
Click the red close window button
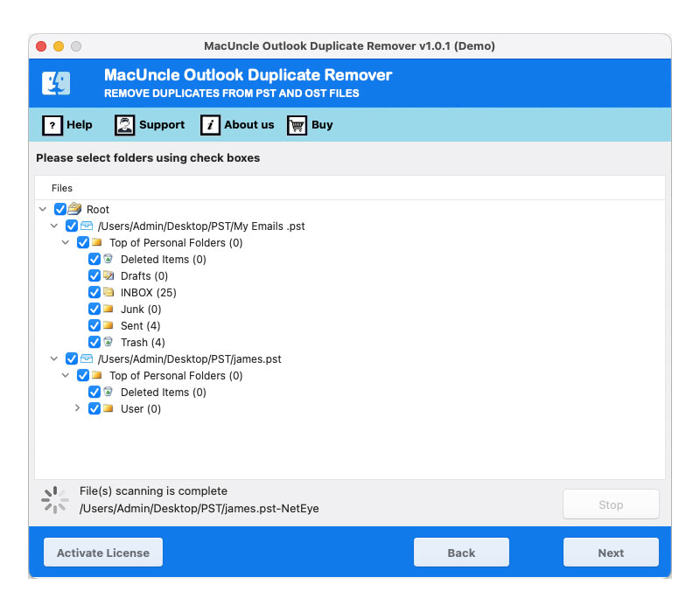tap(41, 46)
